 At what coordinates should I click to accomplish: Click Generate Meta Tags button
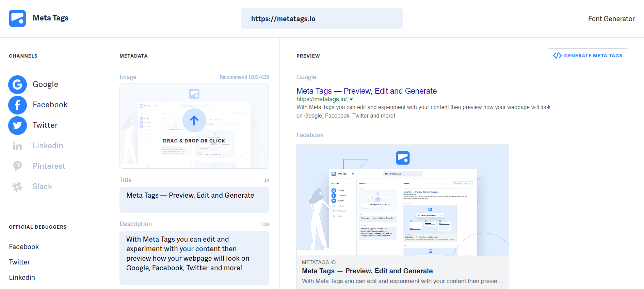point(587,55)
